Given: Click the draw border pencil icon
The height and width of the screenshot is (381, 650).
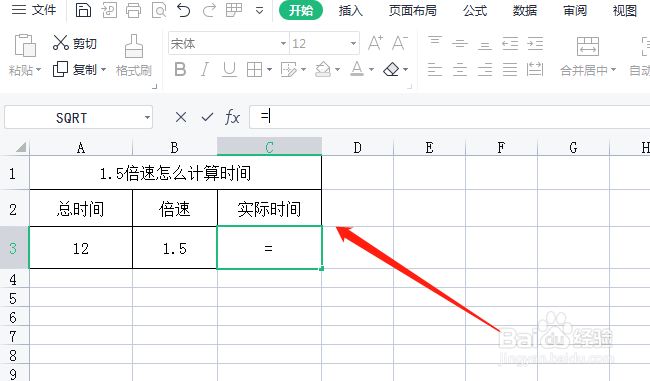Looking at the screenshot, I should pos(289,70).
